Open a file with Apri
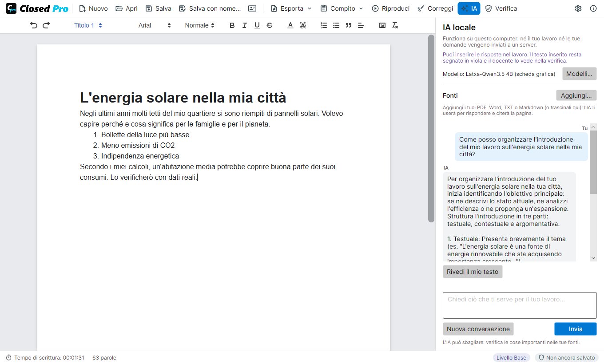604x364 pixels. (127, 8)
